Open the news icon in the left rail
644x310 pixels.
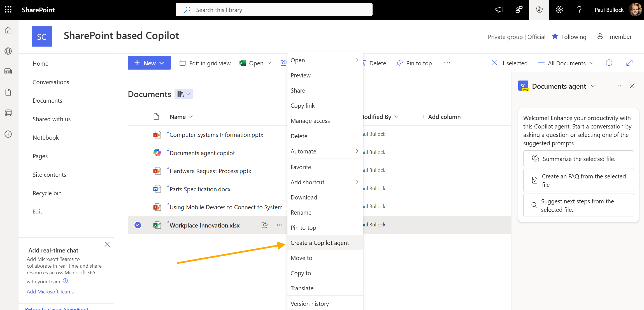(x=8, y=71)
